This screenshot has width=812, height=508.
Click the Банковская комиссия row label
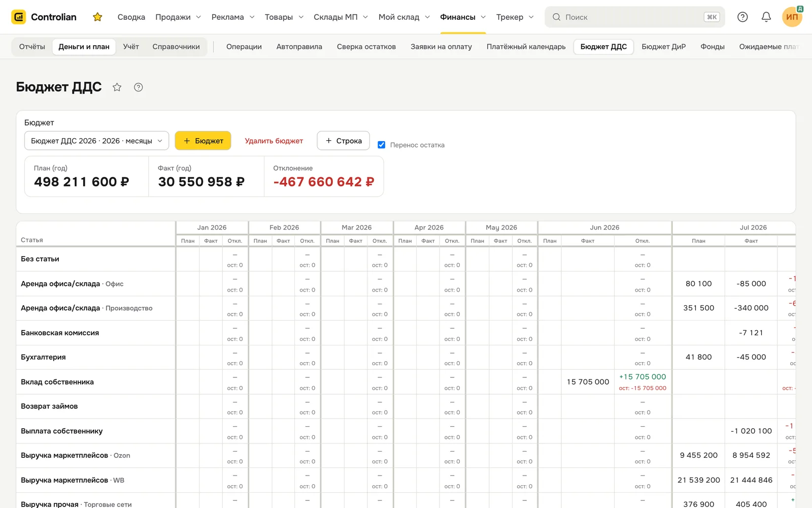coord(60,333)
